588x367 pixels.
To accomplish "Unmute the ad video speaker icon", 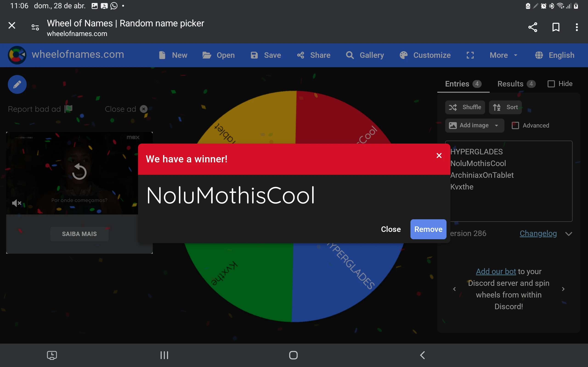I will point(17,203).
